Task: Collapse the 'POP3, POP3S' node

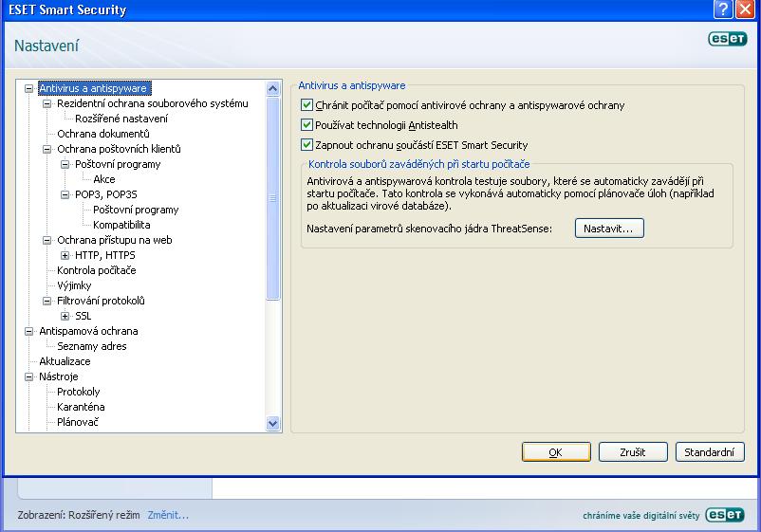Action: coord(65,194)
